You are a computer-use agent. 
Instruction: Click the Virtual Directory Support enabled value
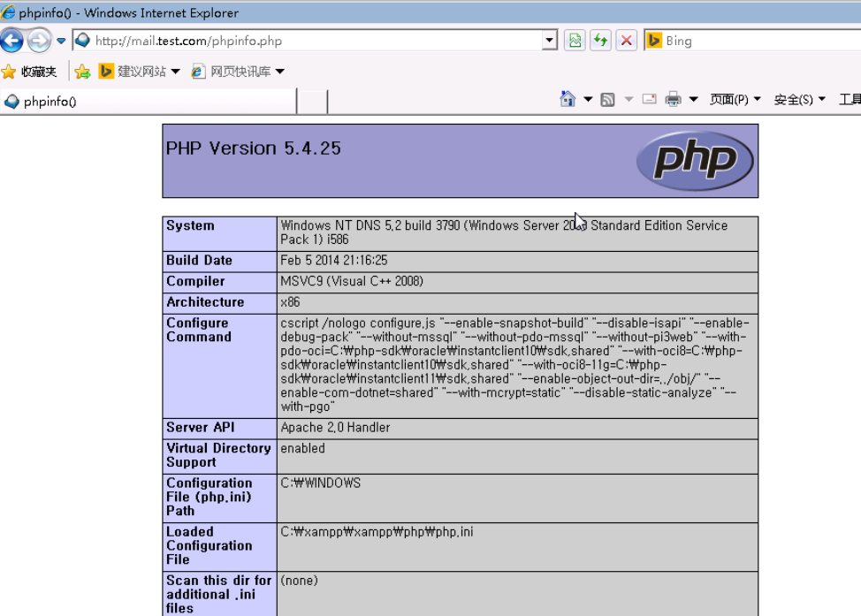302,448
